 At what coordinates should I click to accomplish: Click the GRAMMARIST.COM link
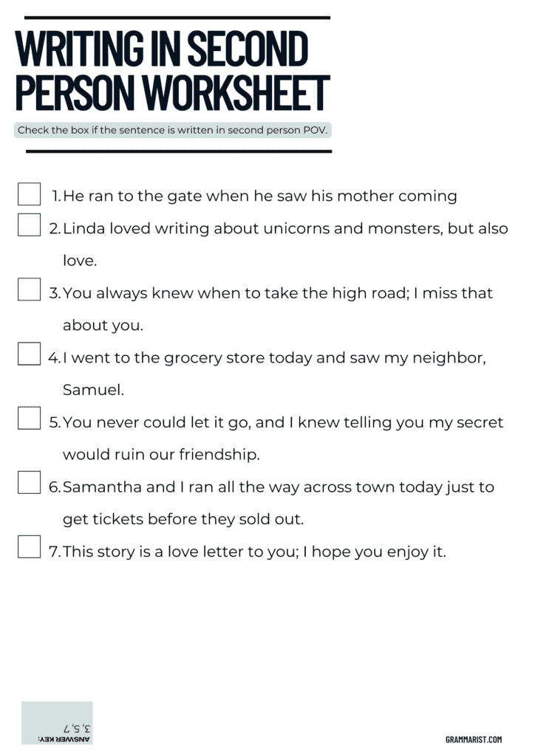pos(473,739)
